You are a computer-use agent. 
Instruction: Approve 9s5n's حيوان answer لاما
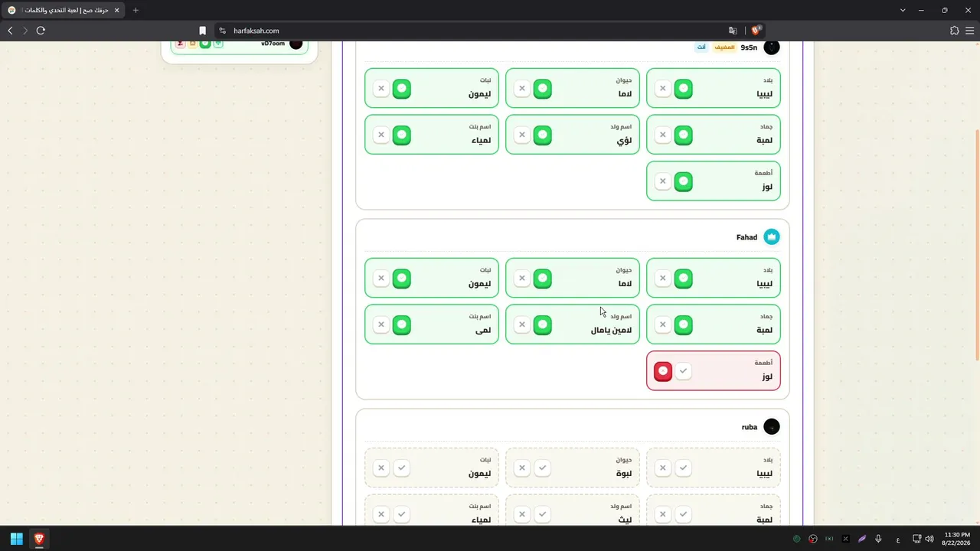(542, 89)
